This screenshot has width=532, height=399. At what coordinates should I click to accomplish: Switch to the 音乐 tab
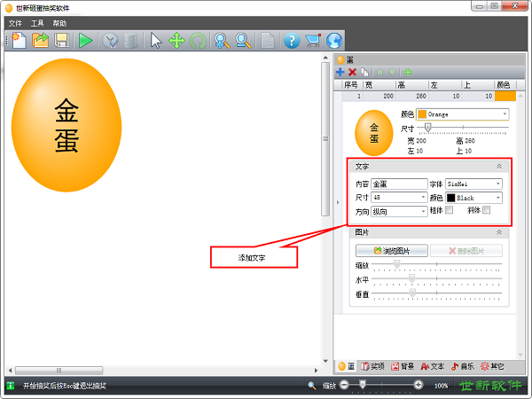[x=463, y=366]
